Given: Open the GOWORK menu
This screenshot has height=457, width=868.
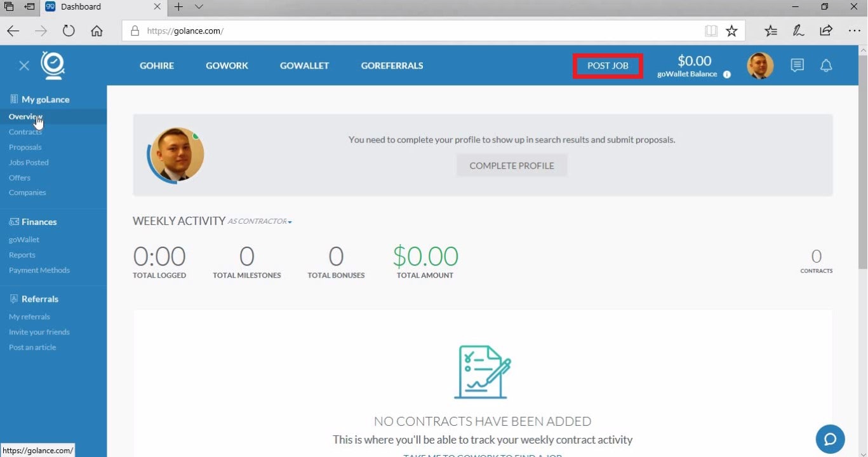Looking at the screenshot, I should pos(227,65).
